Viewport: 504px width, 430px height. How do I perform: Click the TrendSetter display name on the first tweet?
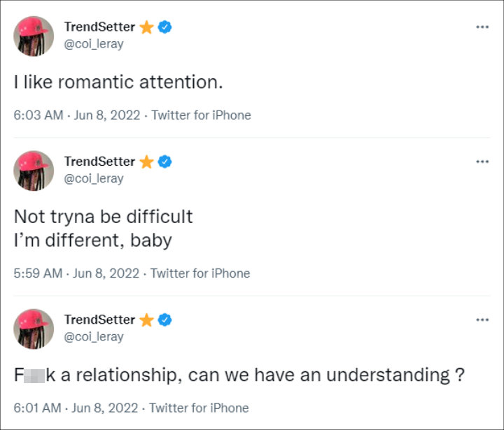point(99,27)
